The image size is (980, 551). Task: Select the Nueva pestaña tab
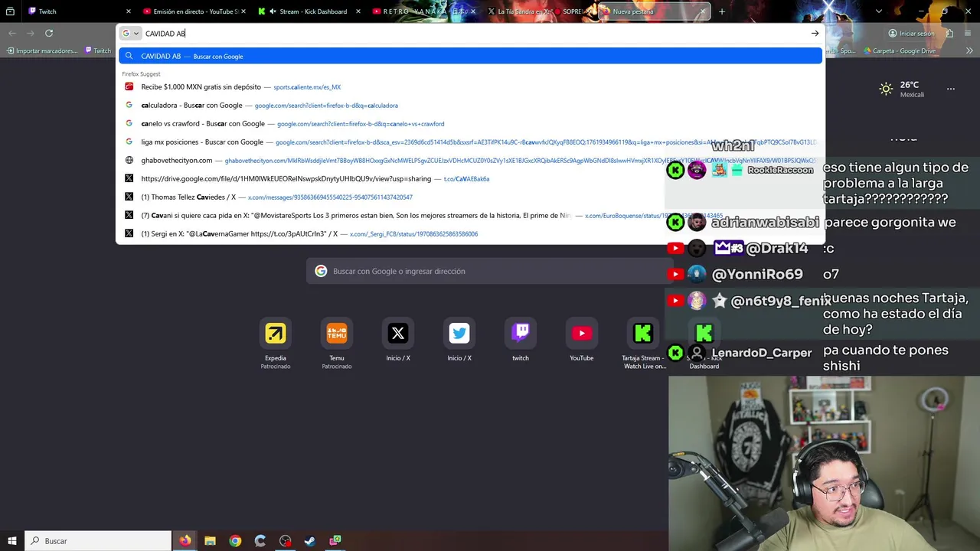pos(653,11)
